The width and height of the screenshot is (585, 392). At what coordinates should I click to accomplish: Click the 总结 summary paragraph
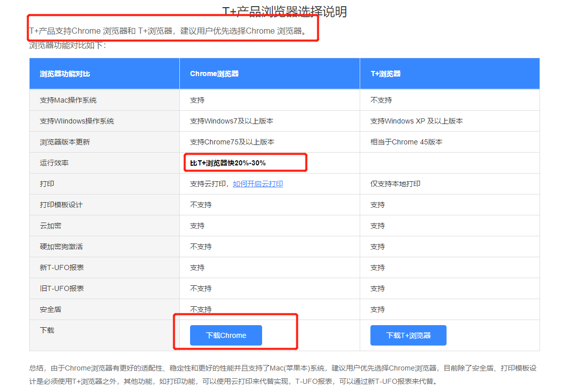[x=283, y=375]
